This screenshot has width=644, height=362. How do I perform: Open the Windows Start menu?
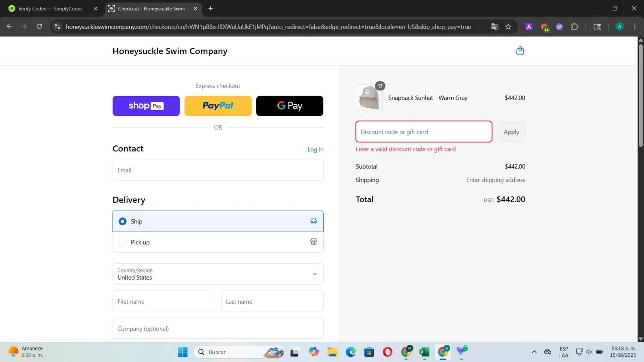[x=182, y=352]
